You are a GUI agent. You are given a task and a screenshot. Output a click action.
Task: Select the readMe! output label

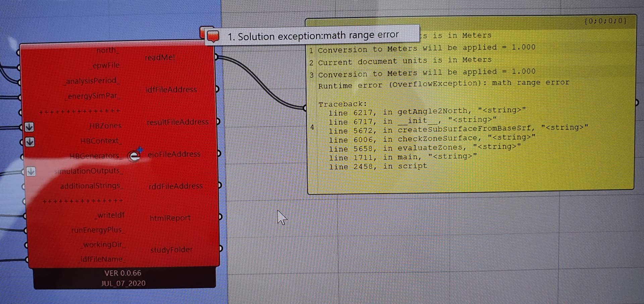click(160, 57)
